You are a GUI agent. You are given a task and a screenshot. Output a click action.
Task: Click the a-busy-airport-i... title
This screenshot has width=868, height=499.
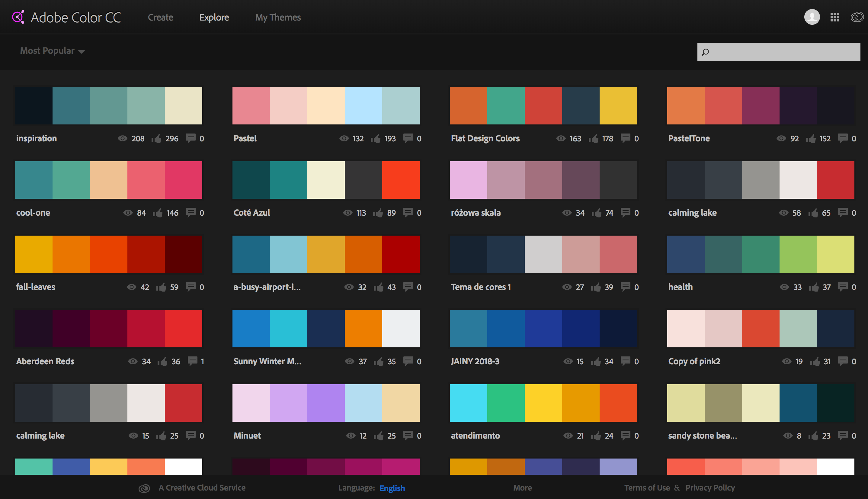(267, 287)
